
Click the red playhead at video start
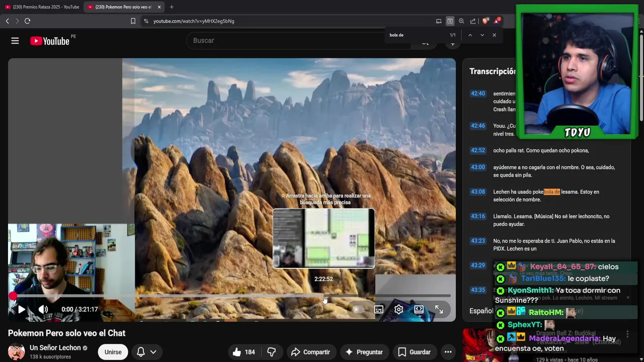coord(13,296)
